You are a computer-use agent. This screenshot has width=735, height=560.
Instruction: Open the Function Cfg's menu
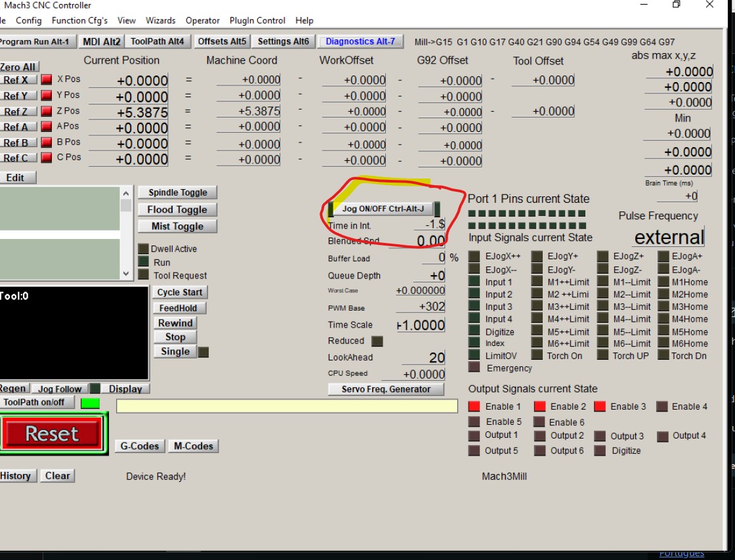coord(79,20)
